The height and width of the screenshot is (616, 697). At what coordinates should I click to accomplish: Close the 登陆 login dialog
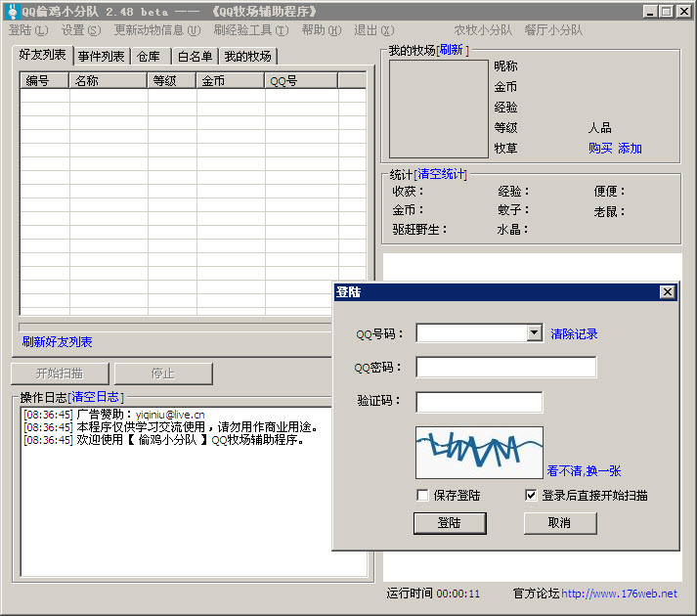coord(667,292)
